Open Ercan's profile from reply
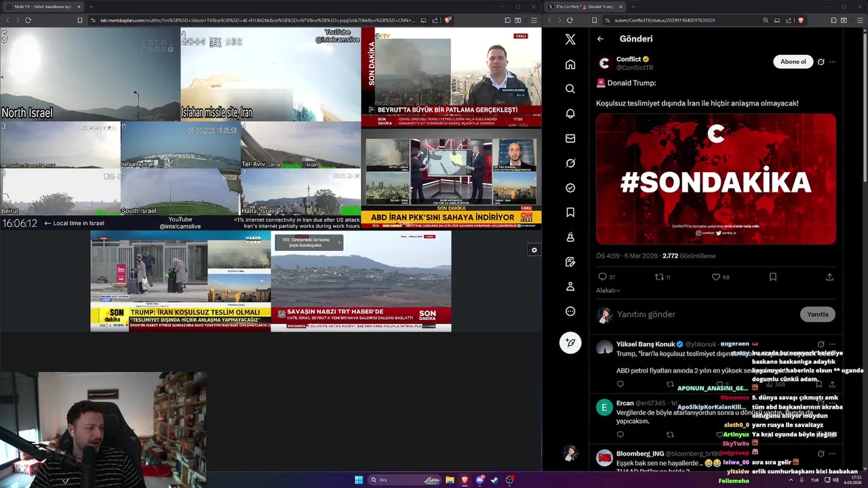Image resolution: width=868 pixels, height=488 pixels. click(x=625, y=403)
